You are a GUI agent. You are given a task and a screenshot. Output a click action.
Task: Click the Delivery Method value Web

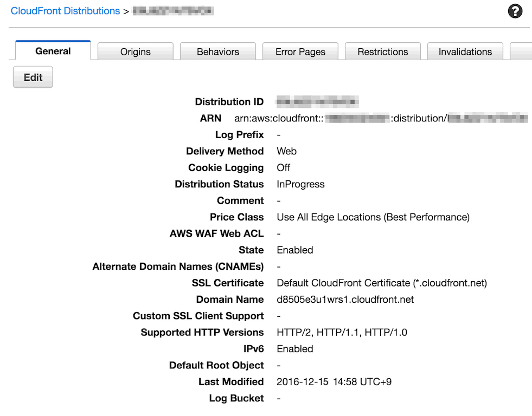(x=287, y=151)
